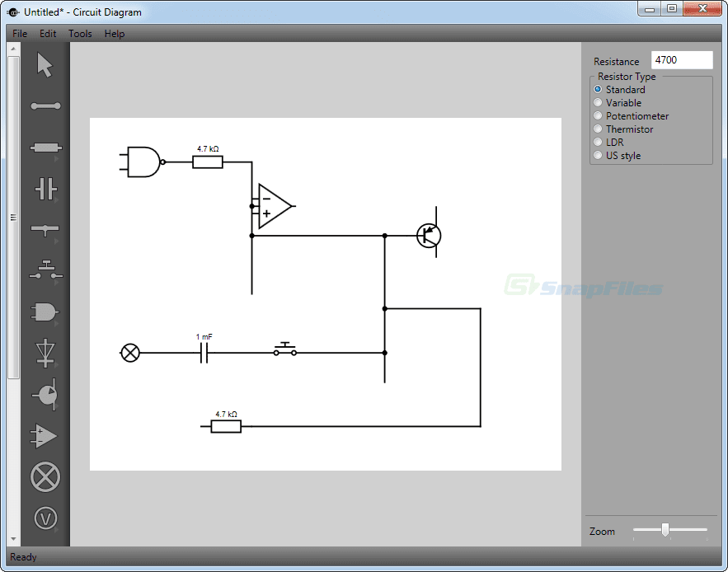Select the diode tool in the toolbox
This screenshot has height=572, width=728.
[45, 354]
